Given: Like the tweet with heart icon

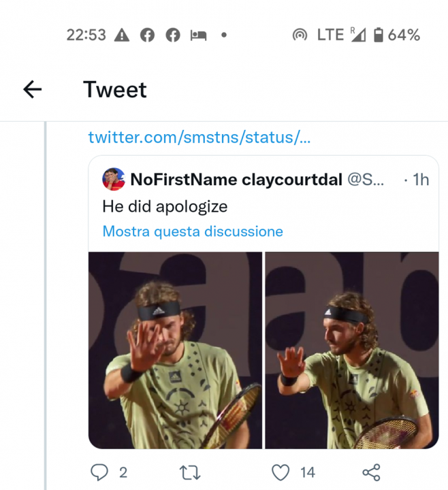Looking at the screenshot, I should [281, 472].
